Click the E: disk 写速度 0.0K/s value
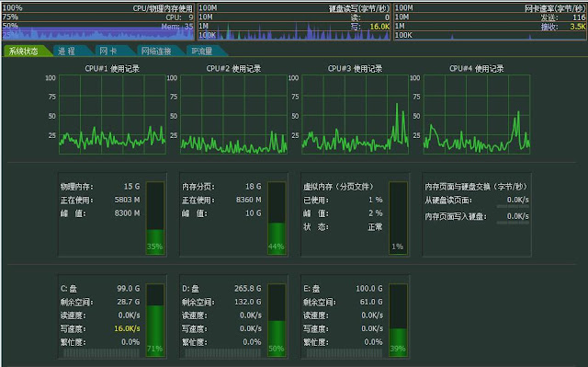 [372, 328]
